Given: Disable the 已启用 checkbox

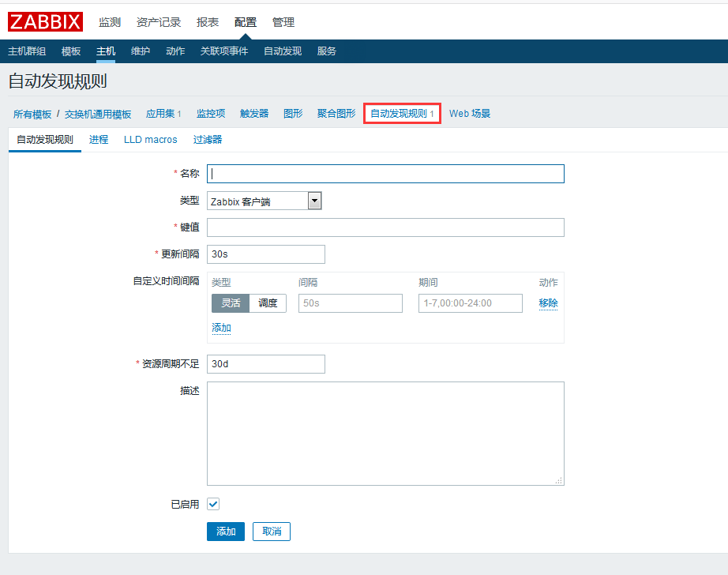Looking at the screenshot, I should (x=212, y=503).
